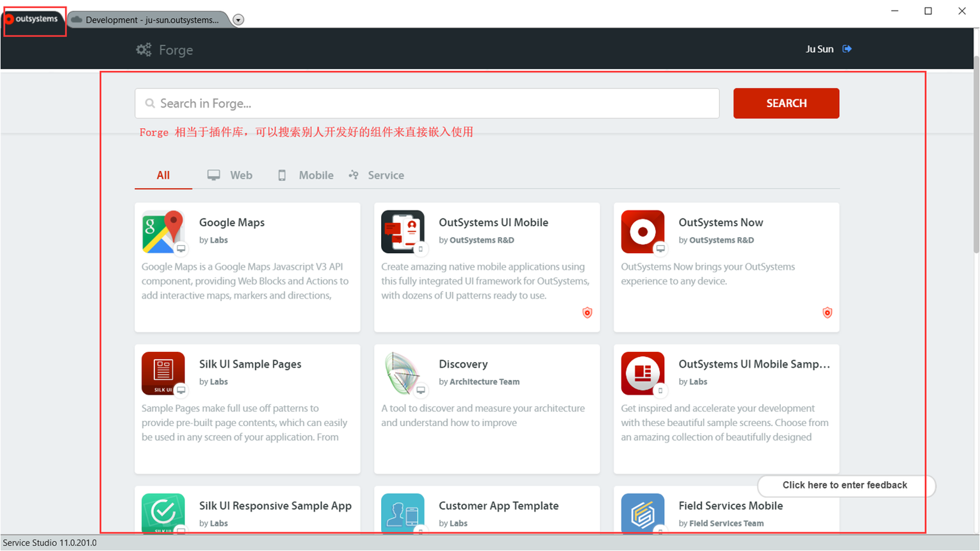980x551 pixels.
Task: Open the Discovery title link
Action: [x=463, y=364]
